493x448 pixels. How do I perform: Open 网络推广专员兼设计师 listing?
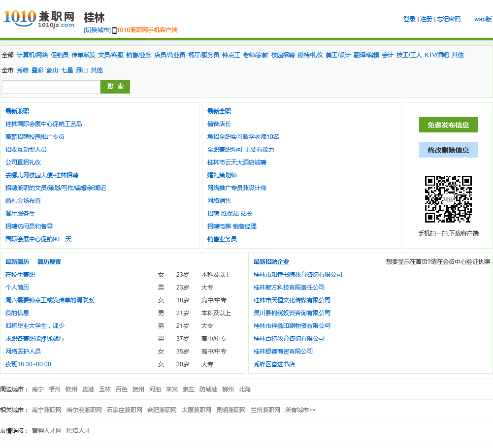tap(237, 188)
